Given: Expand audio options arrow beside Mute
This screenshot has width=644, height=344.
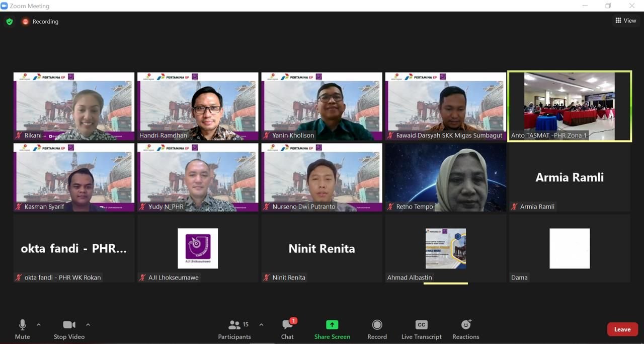Looking at the screenshot, I should point(39,325).
